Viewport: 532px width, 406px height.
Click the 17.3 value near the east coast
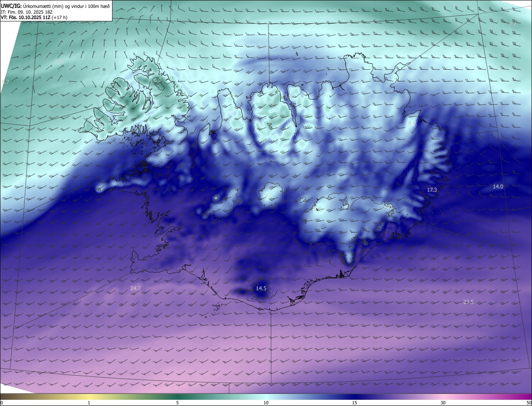tap(432, 190)
